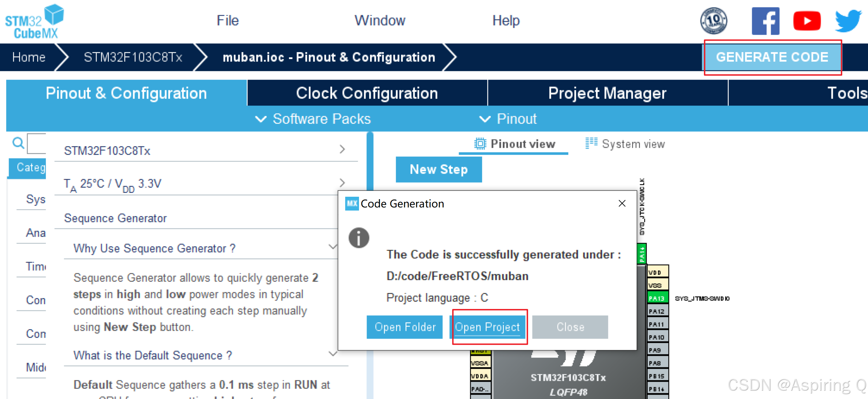868x399 pixels.
Task: Click the grid icon beside System view
Action: click(591, 143)
